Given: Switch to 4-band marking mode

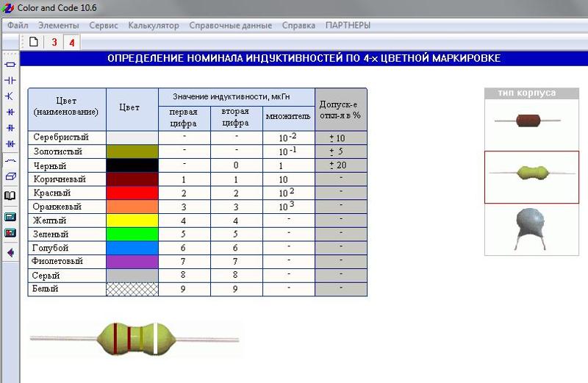Looking at the screenshot, I should 71,42.
